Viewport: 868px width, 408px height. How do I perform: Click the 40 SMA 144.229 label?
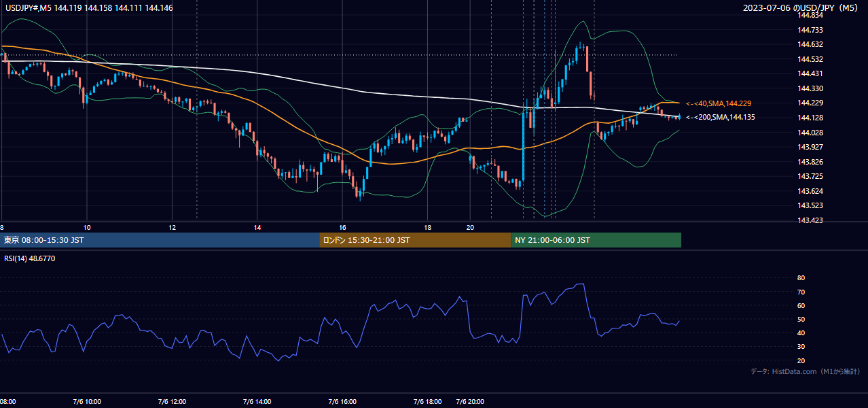[x=718, y=103]
